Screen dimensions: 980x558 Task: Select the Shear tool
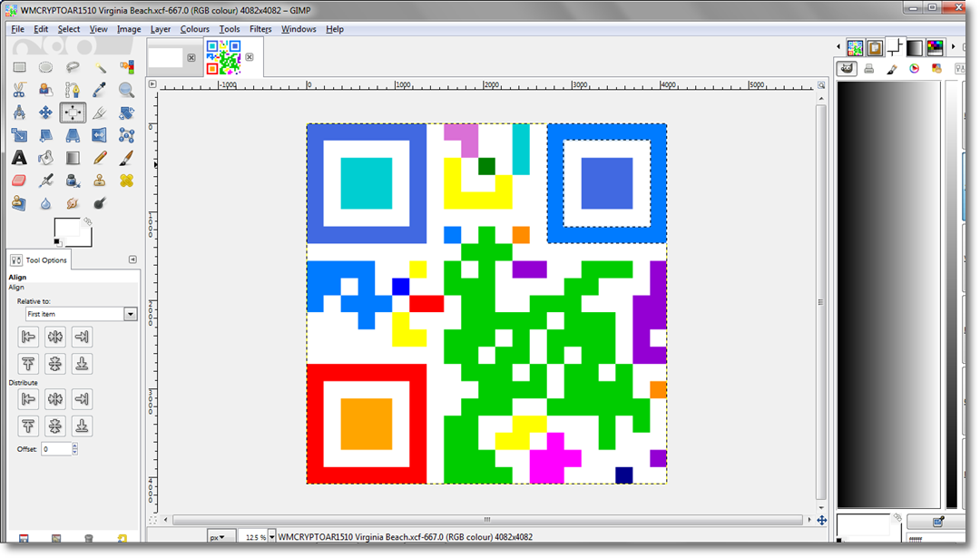45,135
